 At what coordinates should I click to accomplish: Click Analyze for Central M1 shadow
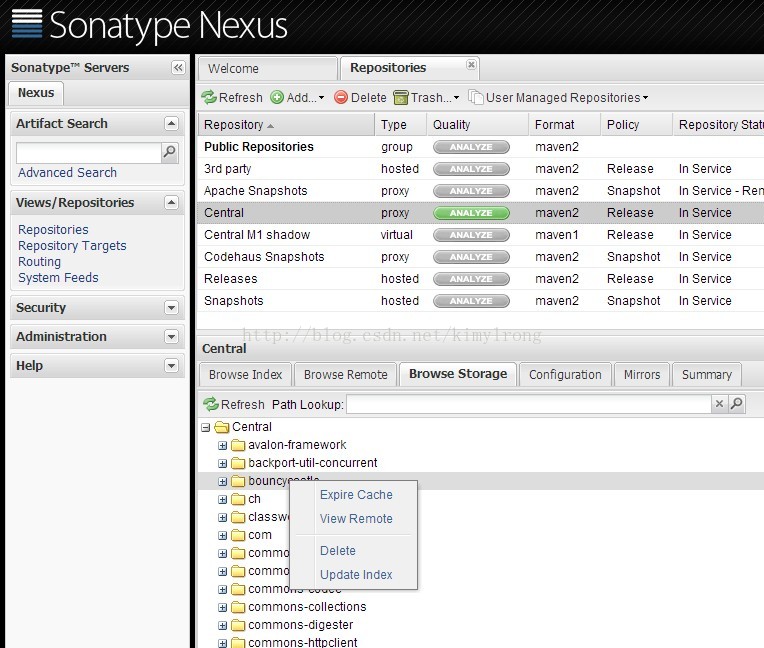(471, 235)
